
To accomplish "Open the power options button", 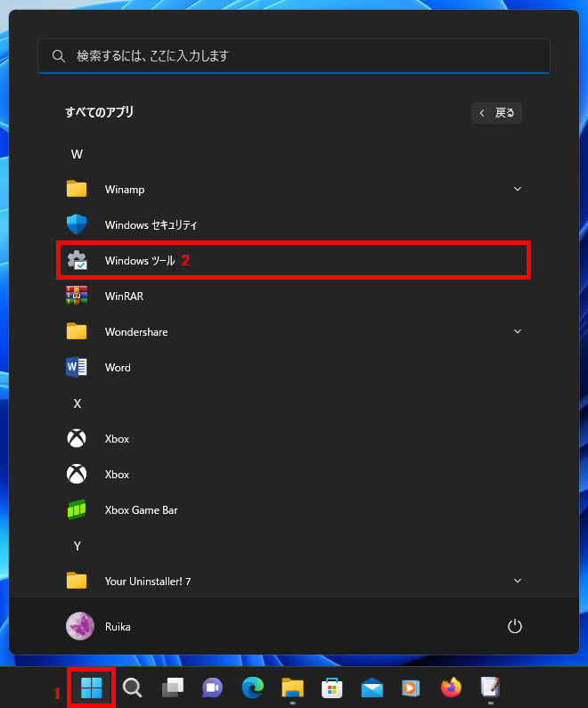I will pyautogui.click(x=514, y=626).
